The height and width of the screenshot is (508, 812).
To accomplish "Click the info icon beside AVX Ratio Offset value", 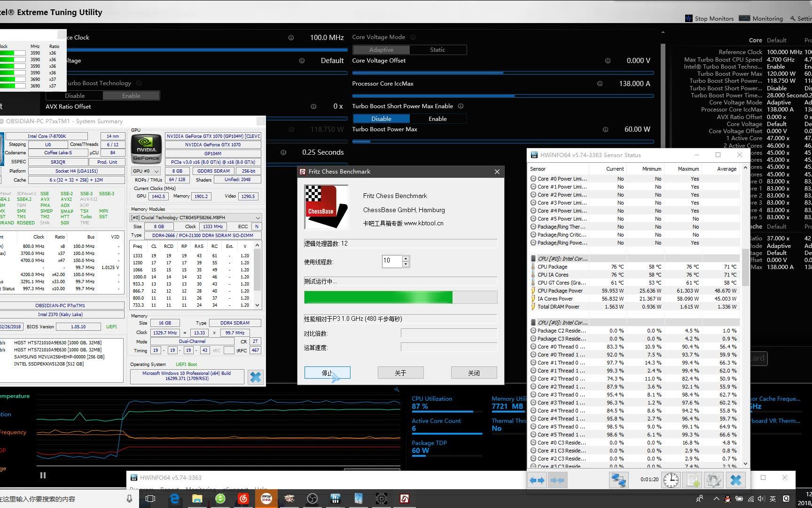I will coord(313,107).
